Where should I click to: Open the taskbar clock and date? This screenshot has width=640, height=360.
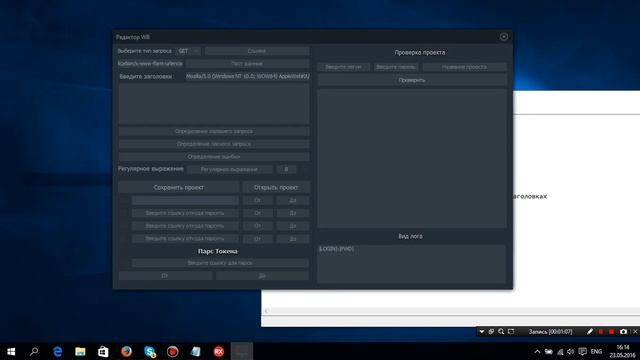point(622,351)
